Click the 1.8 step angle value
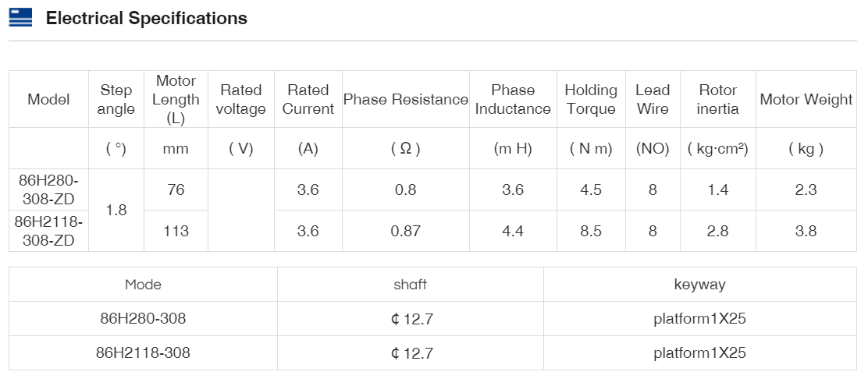This screenshot has width=868, height=386. coord(116,211)
